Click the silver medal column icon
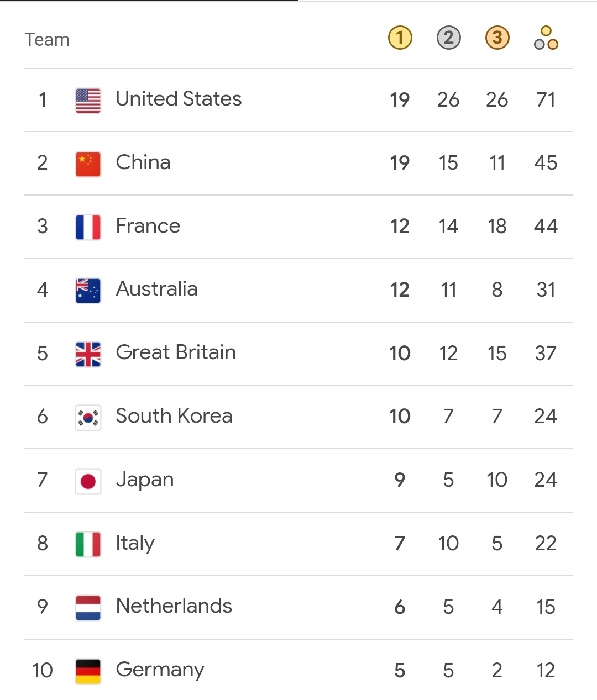597x700 pixels. click(x=448, y=38)
